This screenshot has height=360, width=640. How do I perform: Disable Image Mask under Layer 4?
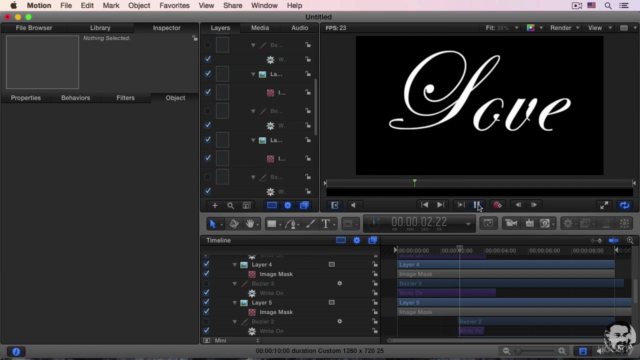(x=207, y=274)
